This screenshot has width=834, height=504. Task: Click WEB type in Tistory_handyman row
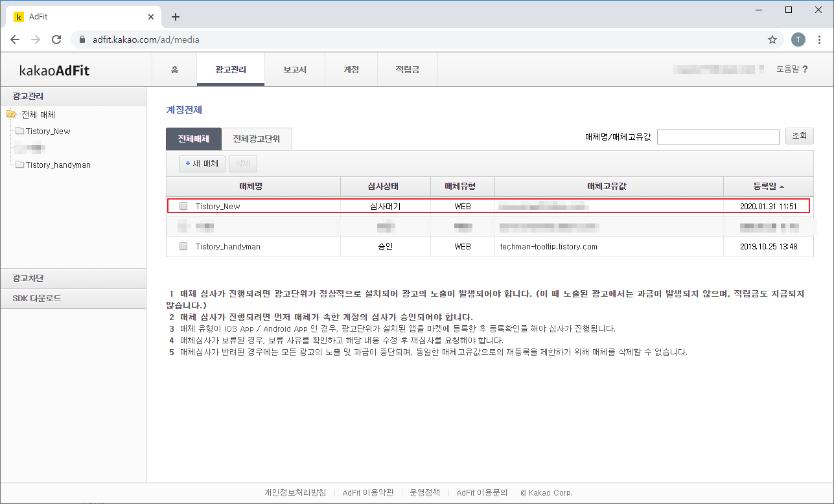tap(463, 246)
